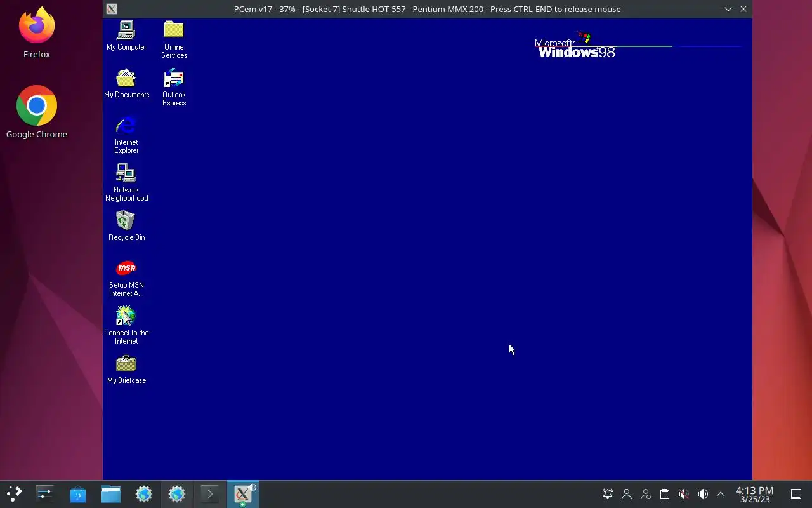Open PCem window menu icon in titlebar

click(112, 9)
